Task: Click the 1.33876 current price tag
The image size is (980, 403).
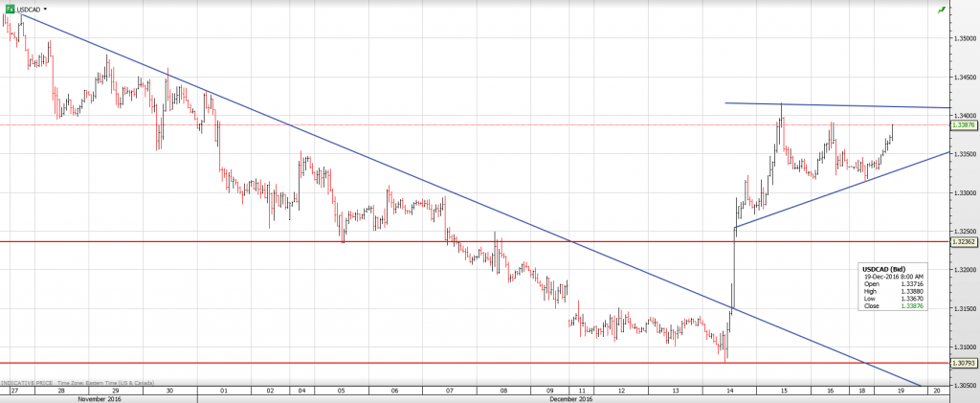Action: pos(964,124)
